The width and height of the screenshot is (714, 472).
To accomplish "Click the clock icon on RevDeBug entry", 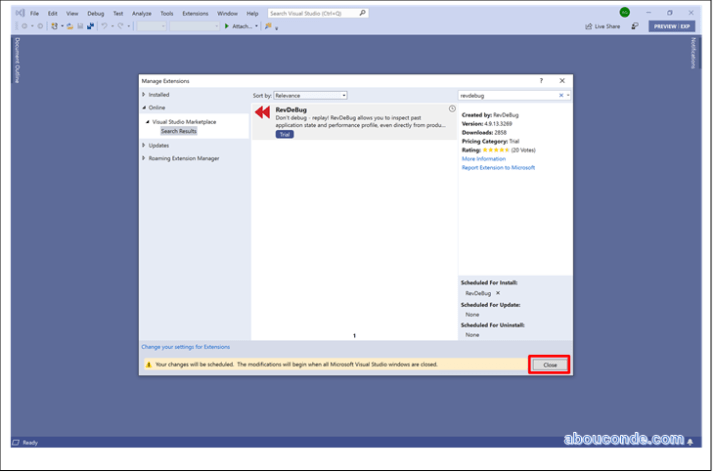I will pyautogui.click(x=452, y=108).
